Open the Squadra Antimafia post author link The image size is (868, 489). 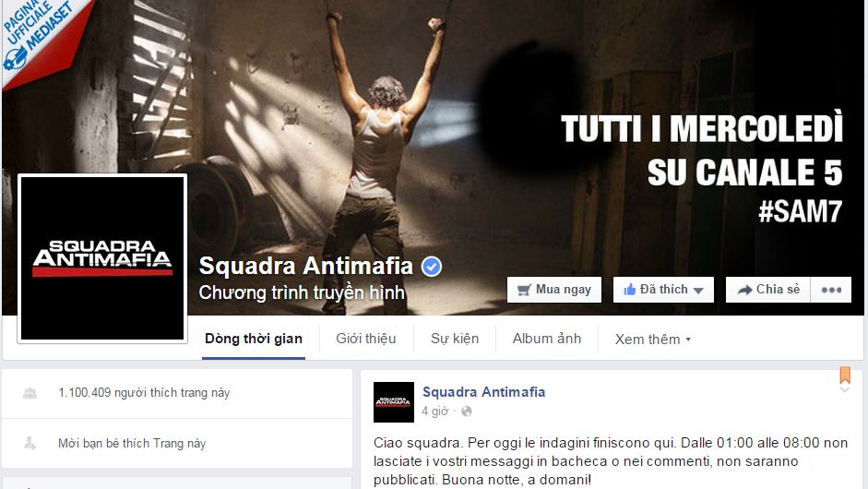pos(484,392)
